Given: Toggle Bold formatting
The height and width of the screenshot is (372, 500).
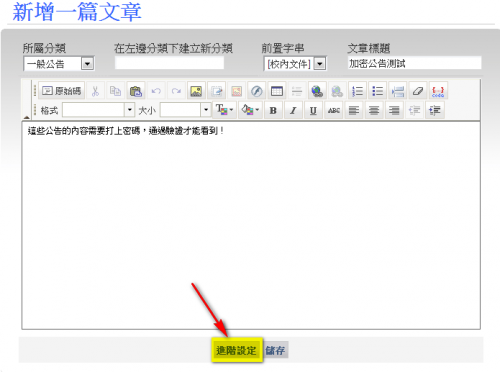Looking at the screenshot, I should tap(273, 110).
